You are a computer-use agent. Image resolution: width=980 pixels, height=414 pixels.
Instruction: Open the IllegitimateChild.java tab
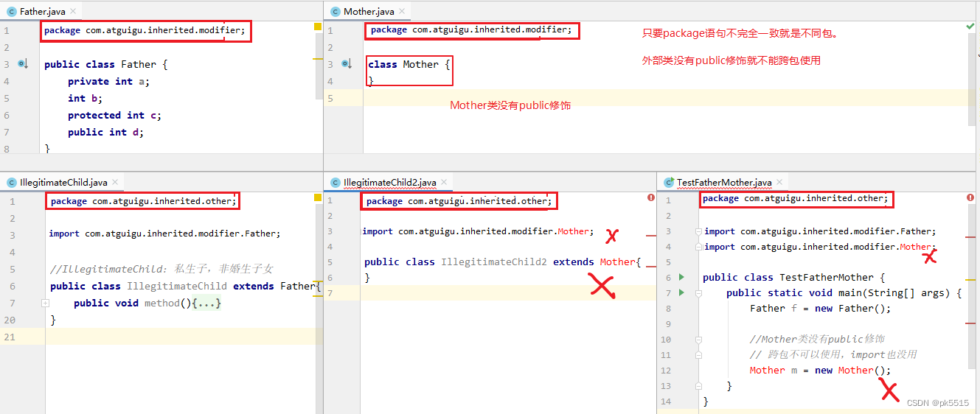click(x=63, y=183)
